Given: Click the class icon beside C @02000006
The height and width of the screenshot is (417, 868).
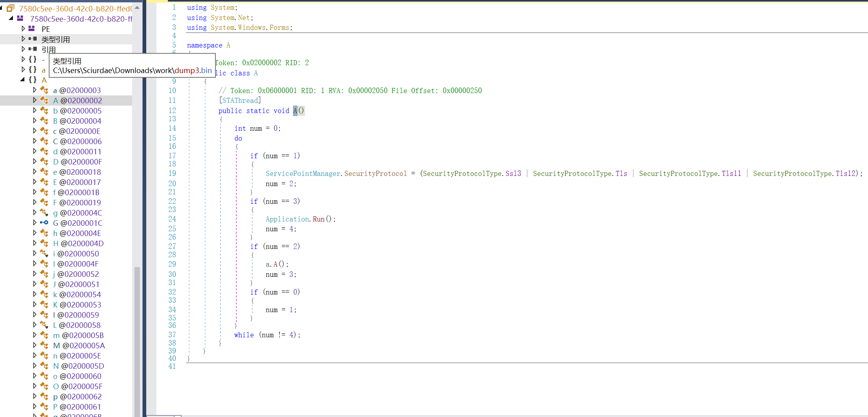Looking at the screenshot, I should 44,141.
